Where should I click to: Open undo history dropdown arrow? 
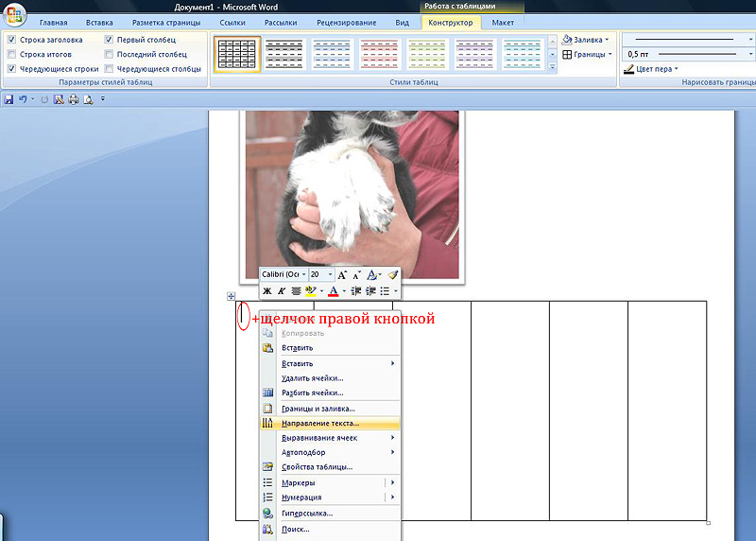(x=33, y=99)
